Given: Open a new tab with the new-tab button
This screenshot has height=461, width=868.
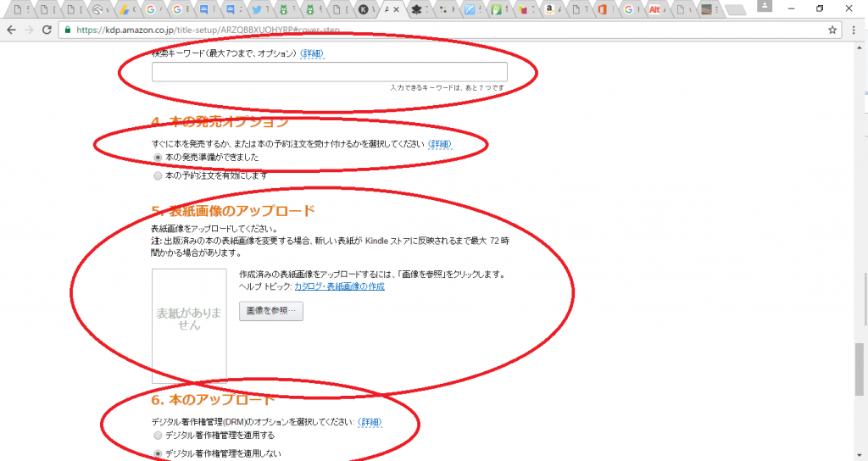Looking at the screenshot, I should (735, 9).
